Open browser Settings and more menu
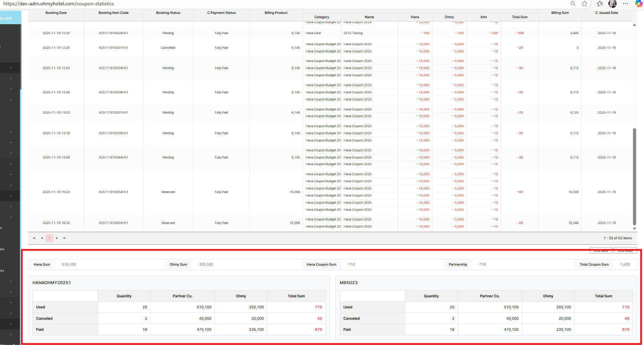 (x=625, y=4)
